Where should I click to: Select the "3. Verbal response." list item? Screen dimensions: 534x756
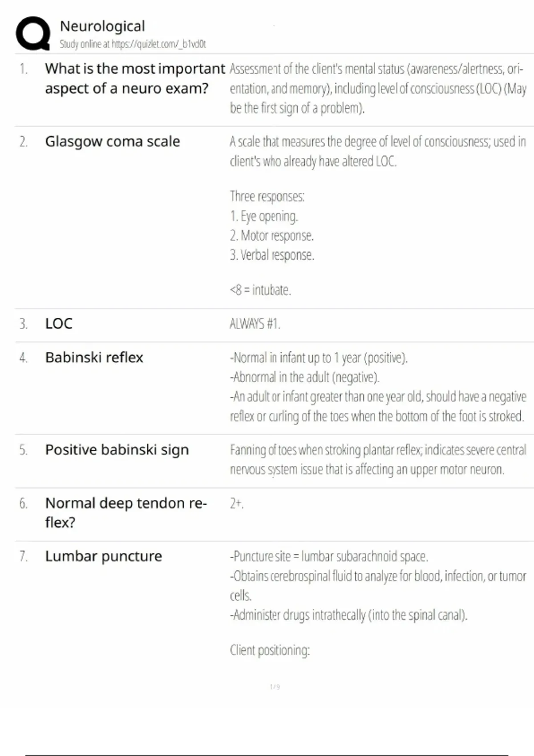pos(272,255)
